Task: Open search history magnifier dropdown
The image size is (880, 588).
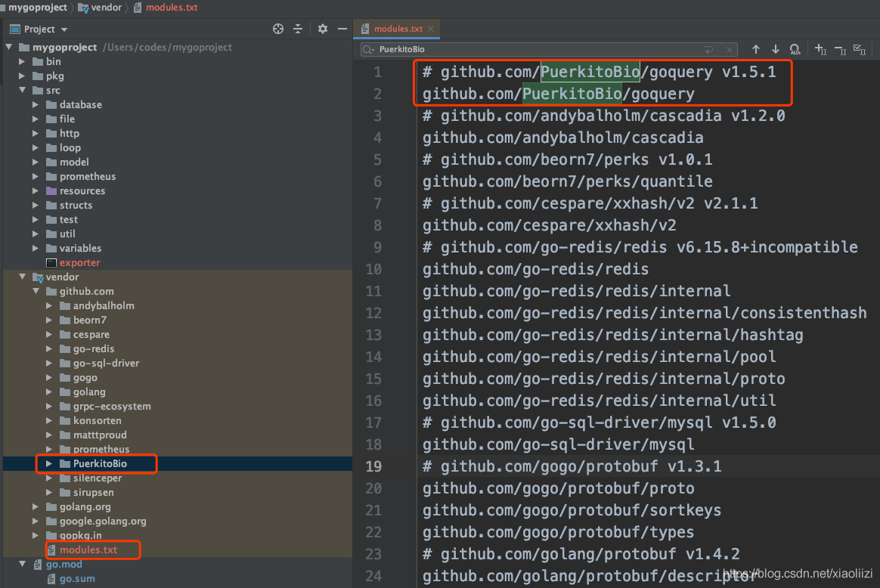Action: 368,49
